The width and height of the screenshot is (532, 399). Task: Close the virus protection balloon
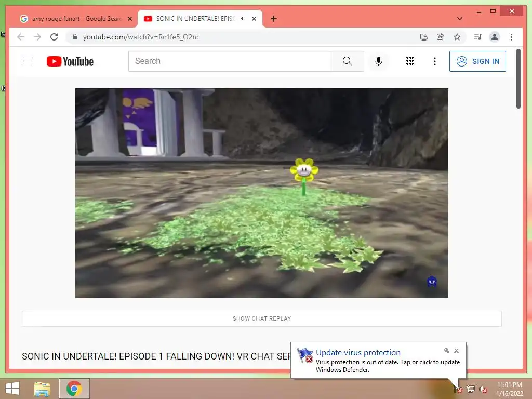pos(456,351)
